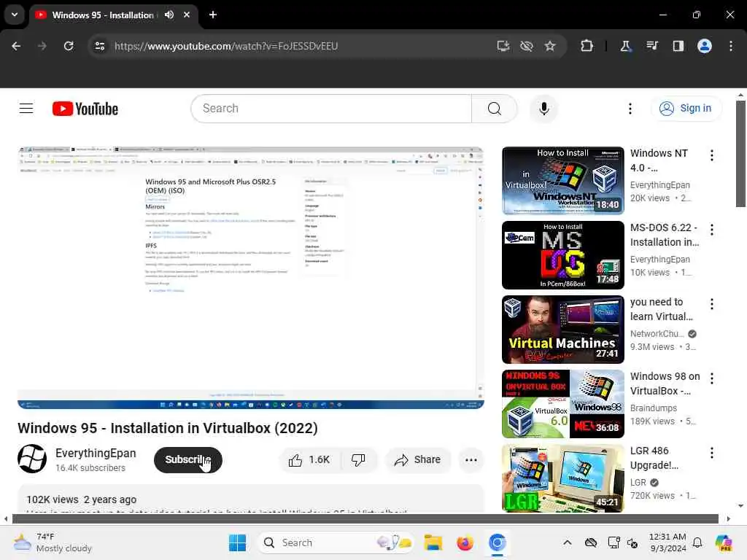The width and height of the screenshot is (747, 560).
Task: Open the YouTube hamburger guide menu
Action: 26,109
